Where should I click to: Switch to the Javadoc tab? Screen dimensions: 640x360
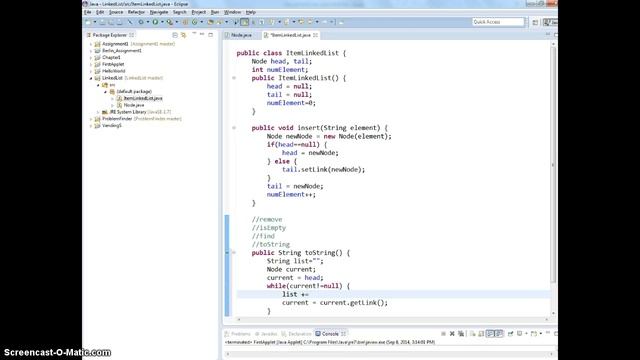pyautogui.click(x=266, y=334)
